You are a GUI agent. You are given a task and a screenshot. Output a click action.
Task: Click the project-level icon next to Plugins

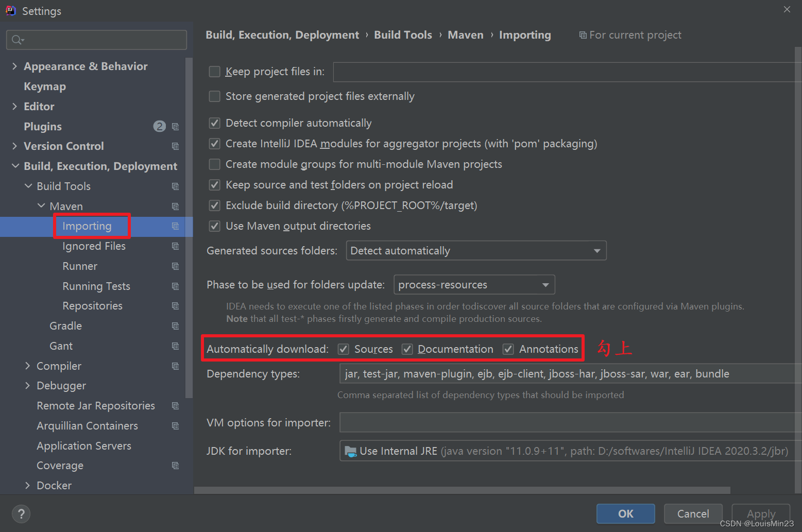(175, 127)
